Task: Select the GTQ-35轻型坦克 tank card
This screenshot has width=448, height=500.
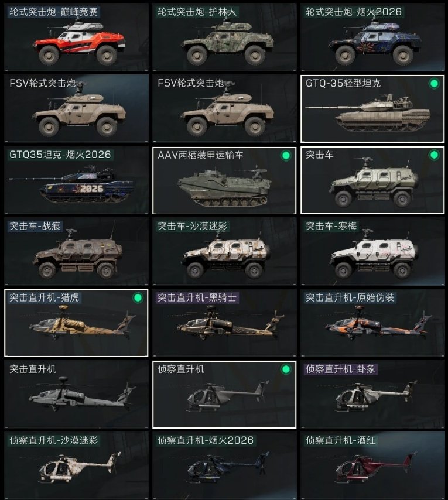Action: tap(372, 109)
